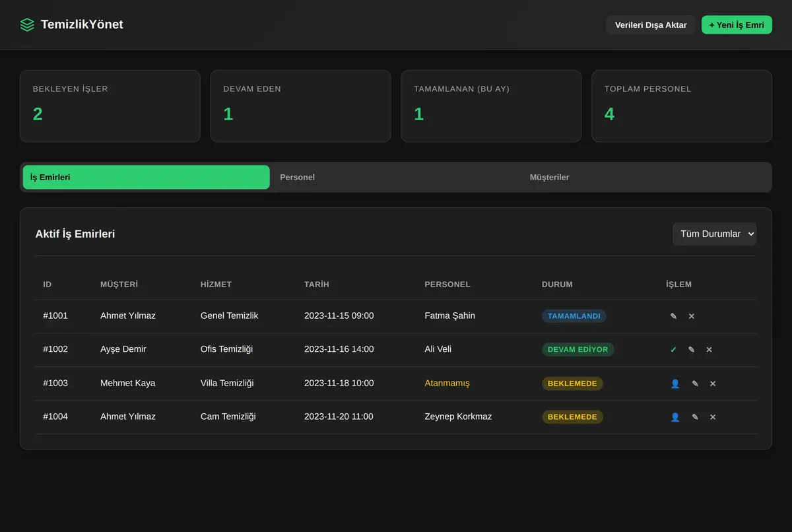Image resolution: width=792 pixels, height=532 pixels.
Task: Edit work order #1001 with the pencil icon
Action: point(673,316)
